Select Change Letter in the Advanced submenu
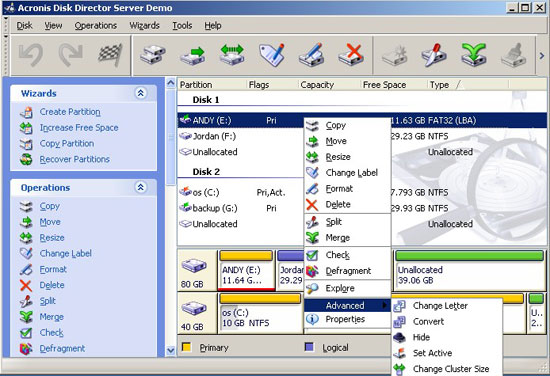Image resolution: width=550 pixels, height=376 pixels. (x=447, y=306)
